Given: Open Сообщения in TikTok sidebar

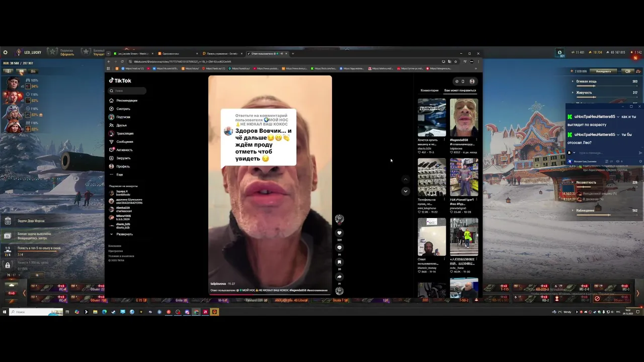Looking at the screenshot, I should point(121,142).
